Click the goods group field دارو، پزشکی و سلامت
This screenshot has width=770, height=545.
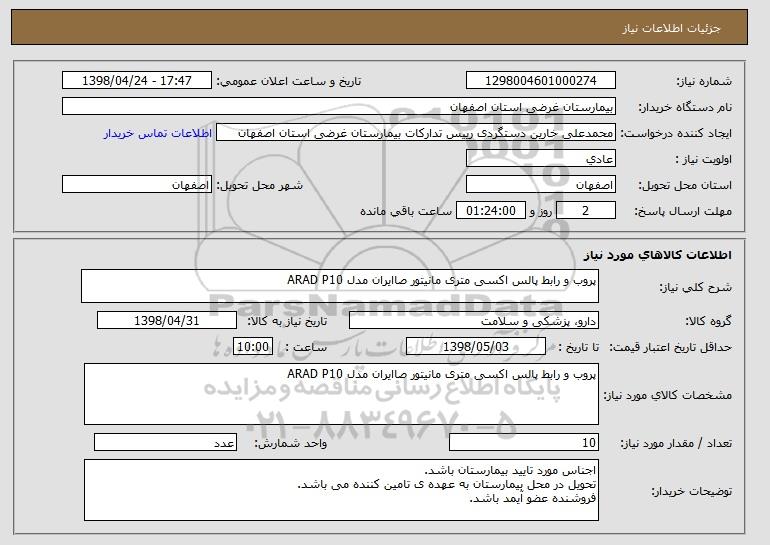pyautogui.click(x=474, y=321)
